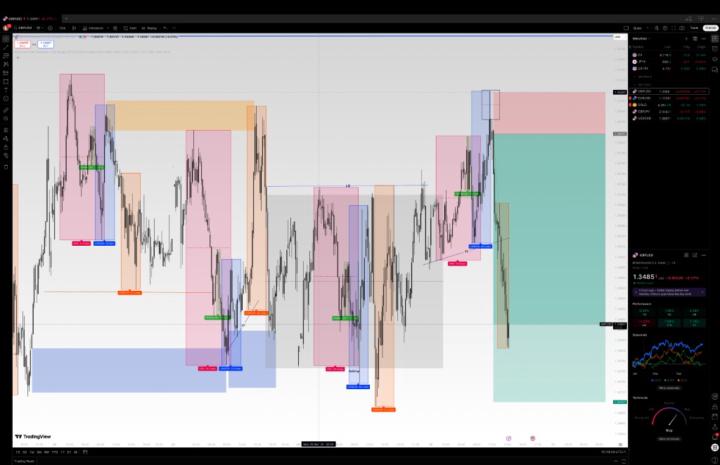Open the Watchlist panel sidebar icon
The height and width of the screenshot is (465, 720).
[x=715, y=39]
